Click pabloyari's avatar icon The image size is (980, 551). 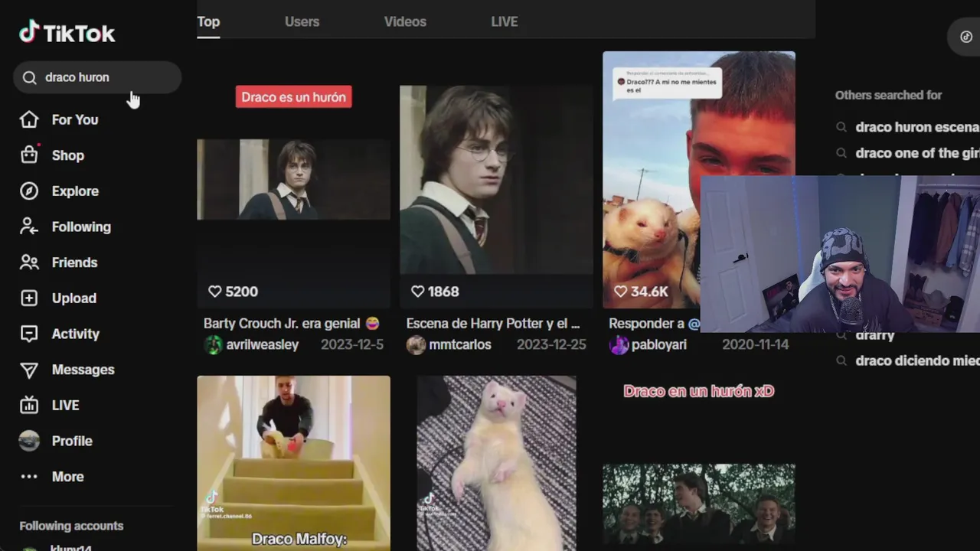tap(619, 345)
